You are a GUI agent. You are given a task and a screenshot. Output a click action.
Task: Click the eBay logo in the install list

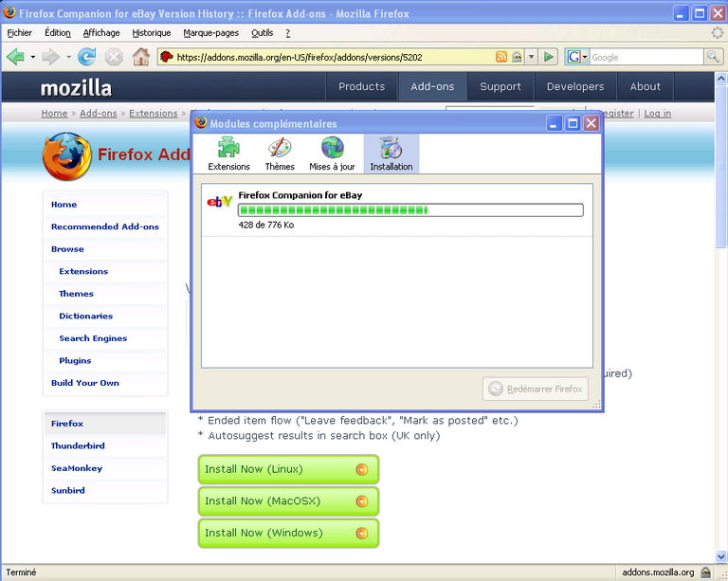coord(220,201)
